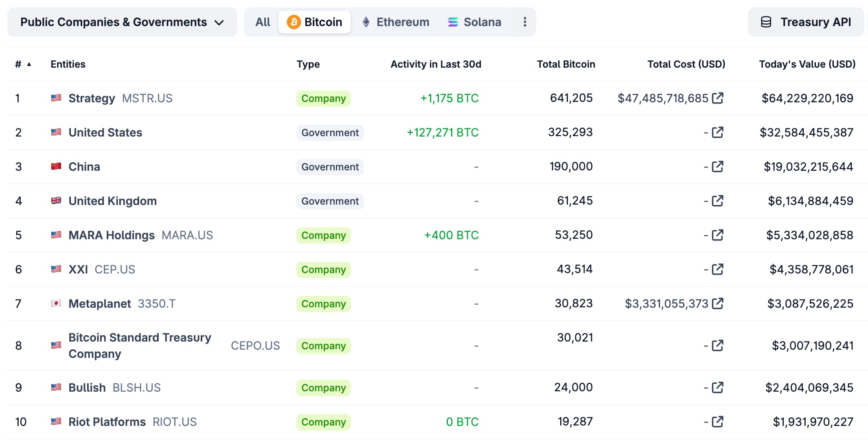This screenshot has height=441, width=868.
Task: Sort by Type column header
Action: [x=308, y=64]
